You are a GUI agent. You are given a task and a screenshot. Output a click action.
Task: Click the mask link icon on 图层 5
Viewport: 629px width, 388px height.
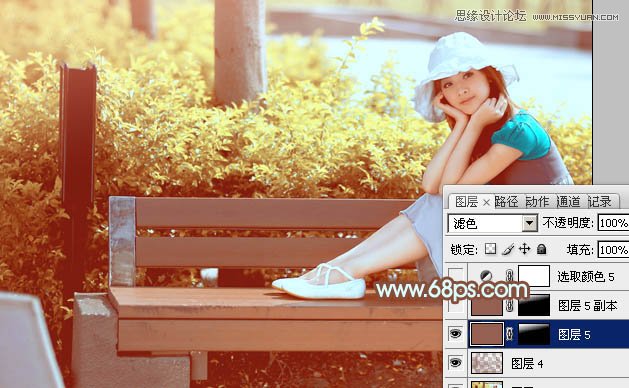[x=509, y=334]
